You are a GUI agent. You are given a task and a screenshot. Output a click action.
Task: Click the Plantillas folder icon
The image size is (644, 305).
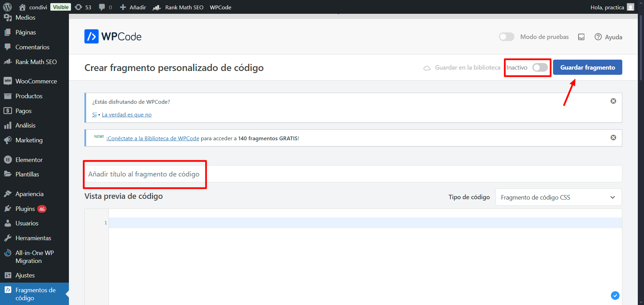coord(8,174)
